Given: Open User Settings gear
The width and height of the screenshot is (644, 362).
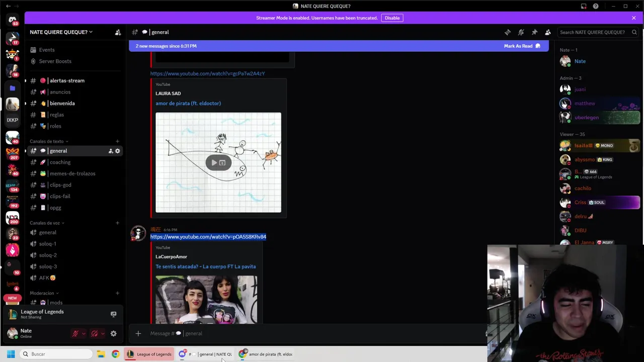Looking at the screenshot, I should (x=113, y=333).
